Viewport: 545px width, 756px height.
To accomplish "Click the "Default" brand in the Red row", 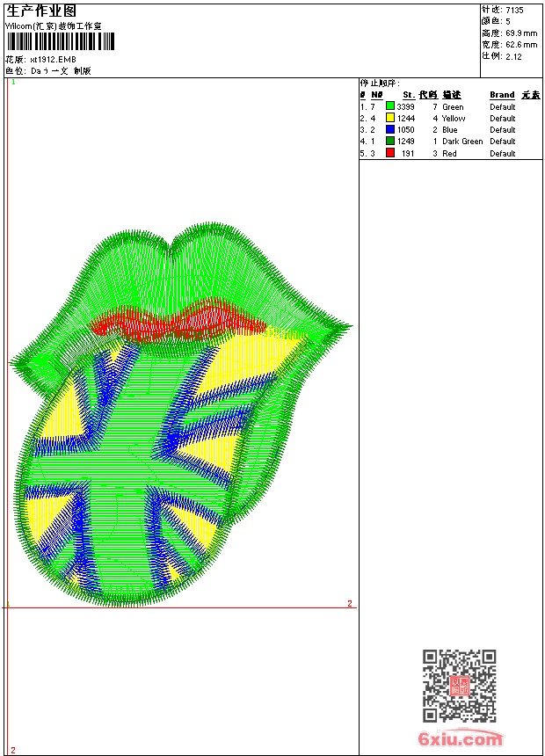I will click(x=503, y=153).
